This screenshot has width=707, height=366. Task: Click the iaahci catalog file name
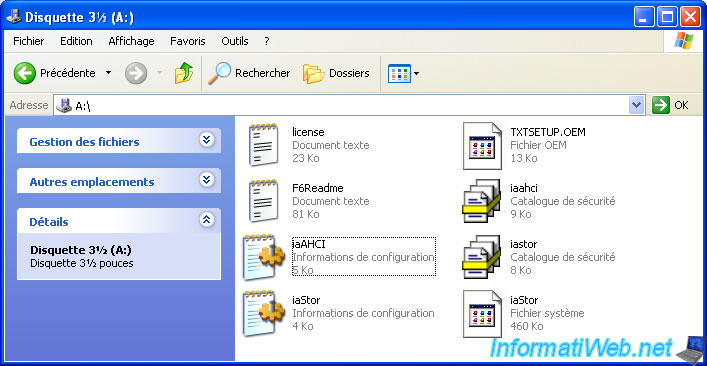(523, 188)
